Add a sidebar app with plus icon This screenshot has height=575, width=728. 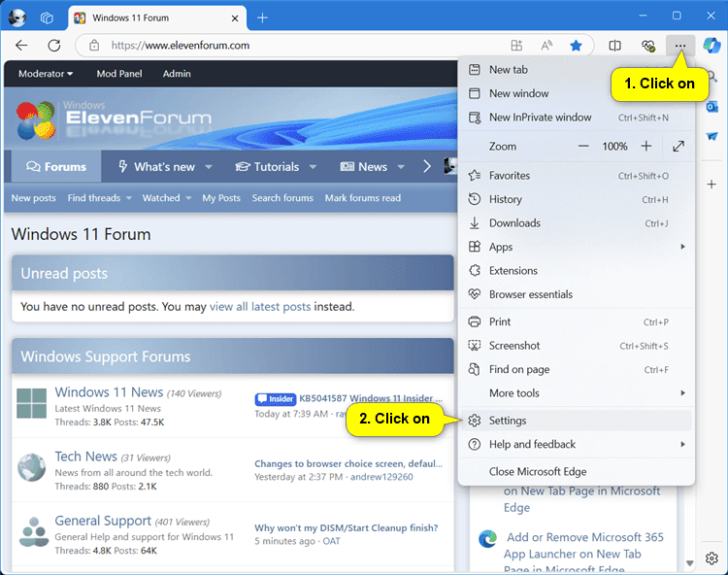[711, 185]
